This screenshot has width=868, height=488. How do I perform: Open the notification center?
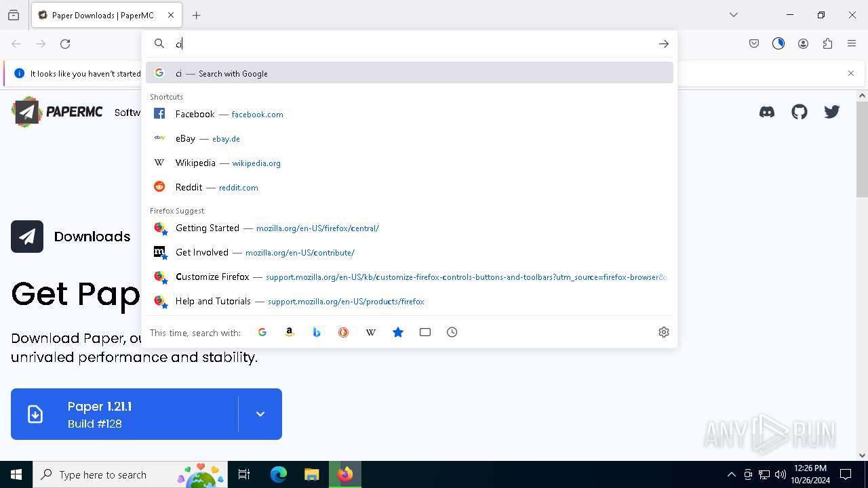click(x=846, y=474)
